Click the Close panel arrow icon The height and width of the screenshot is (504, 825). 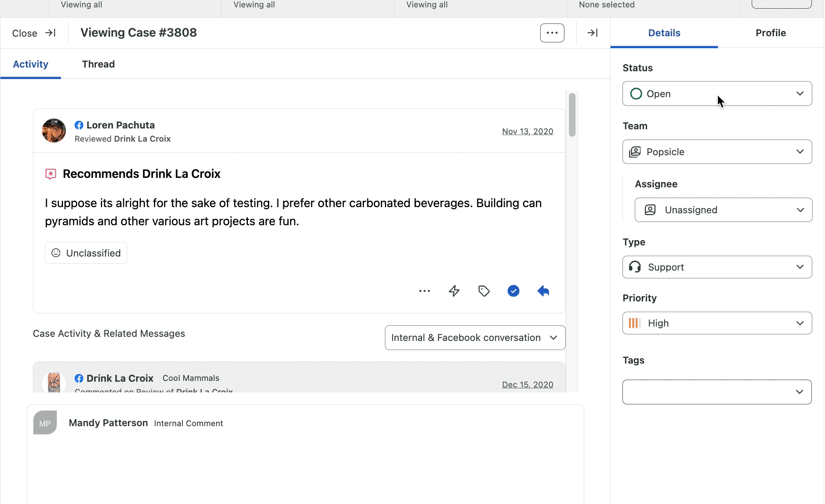pos(50,33)
